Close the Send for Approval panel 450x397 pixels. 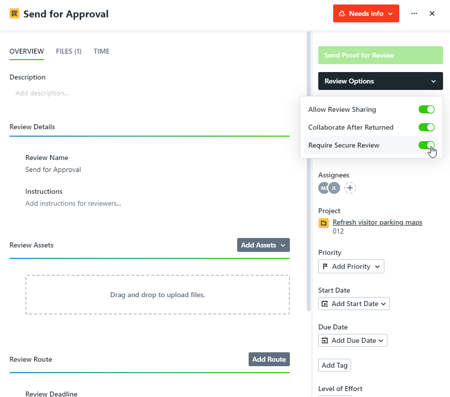(432, 14)
